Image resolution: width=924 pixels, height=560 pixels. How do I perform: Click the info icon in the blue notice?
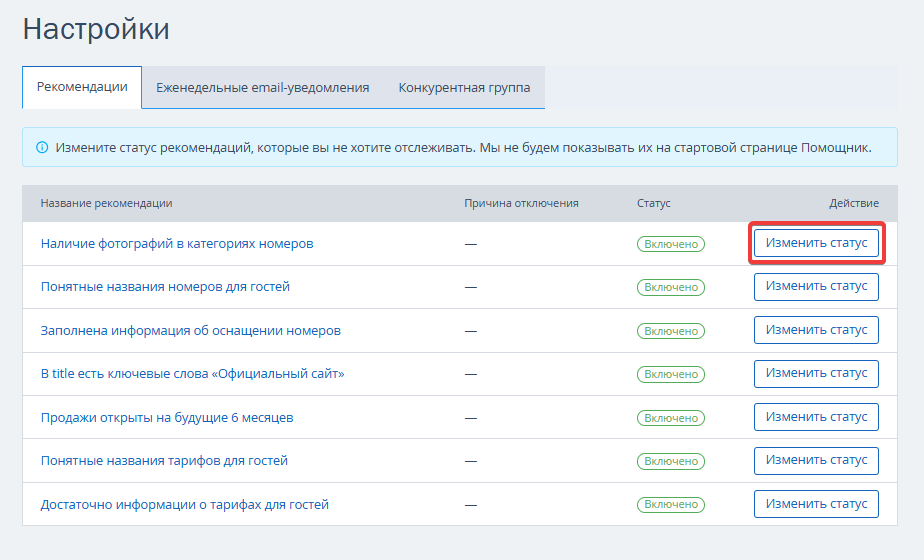coord(42,147)
